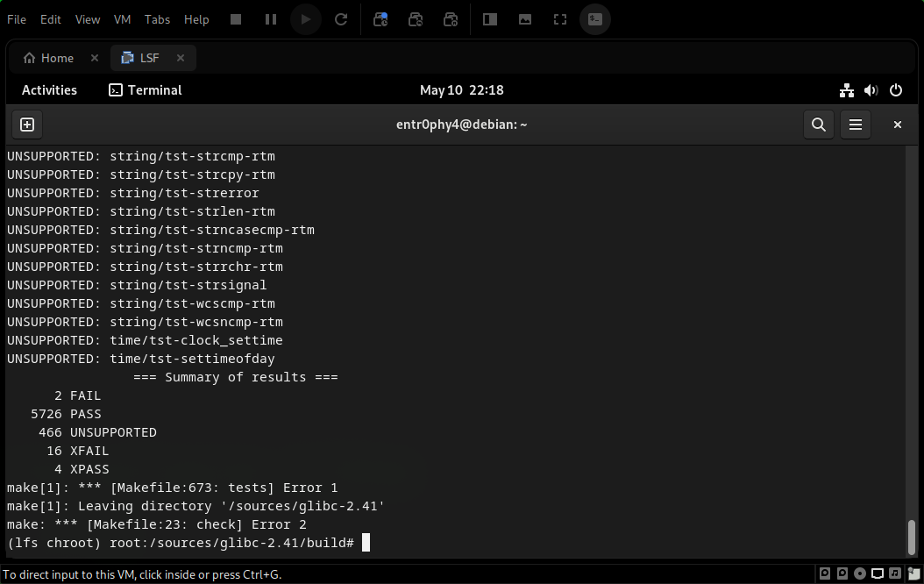
Task: Open the system power menu icon
Action: pos(895,90)
